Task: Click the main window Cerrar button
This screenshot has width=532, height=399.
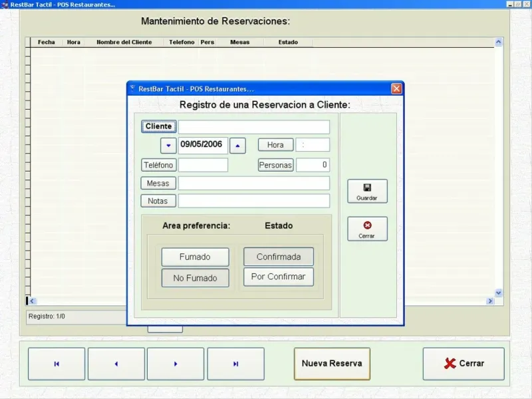Action: 464,364
